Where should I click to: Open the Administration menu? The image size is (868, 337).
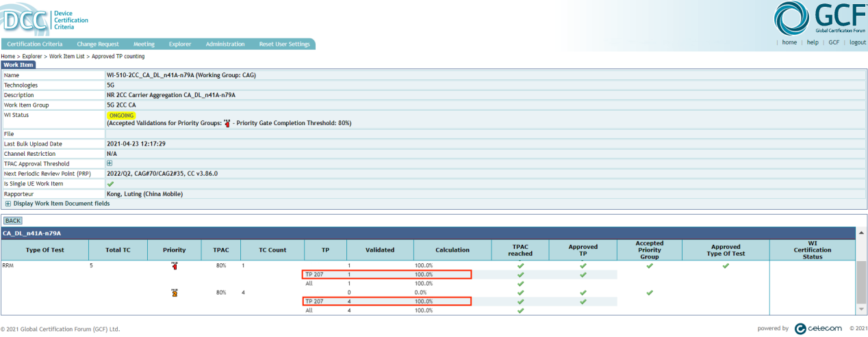click(225, 44)
